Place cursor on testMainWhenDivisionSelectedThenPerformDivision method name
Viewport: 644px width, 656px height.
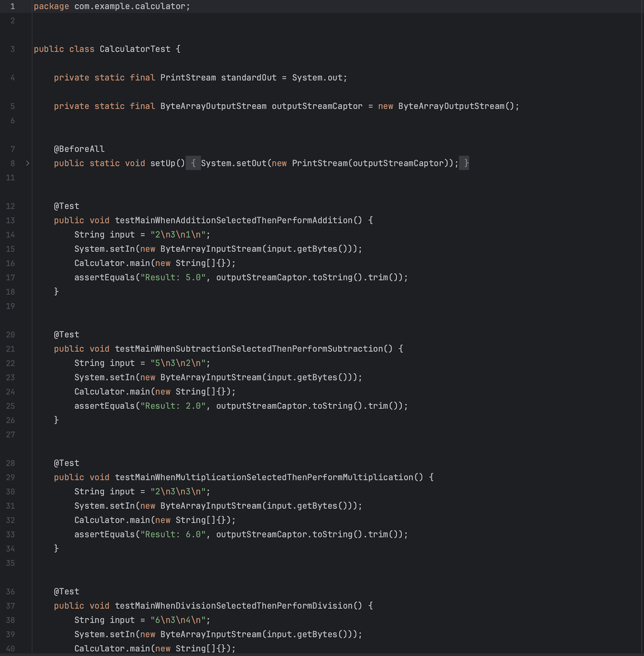coord(233,606)
